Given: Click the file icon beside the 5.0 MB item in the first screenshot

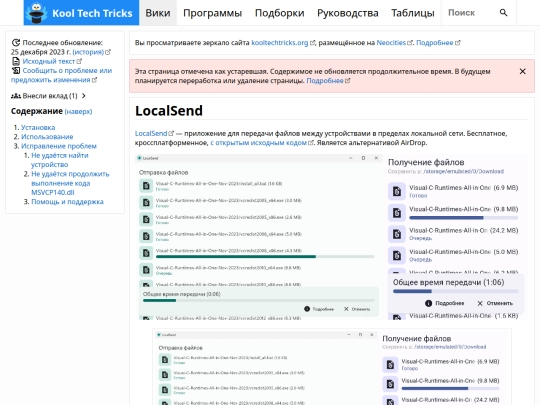Looking at the screenshot, I should click(397, 256).
